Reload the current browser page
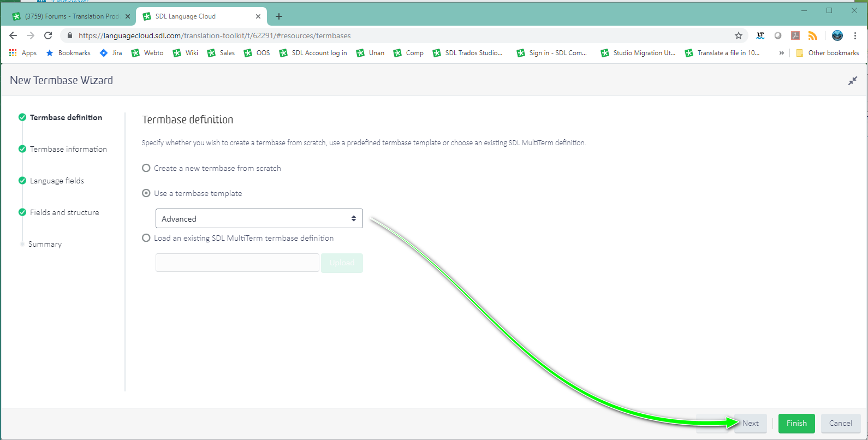 pos(48,35)
